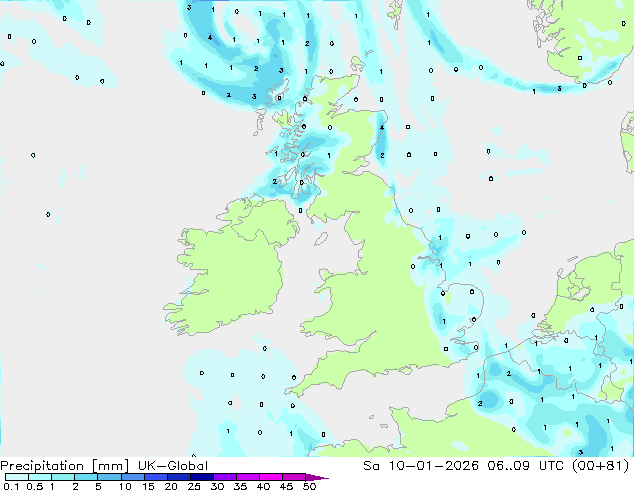Click legend label '45'
Screen dimensions: 634x490
pos(286,486)
